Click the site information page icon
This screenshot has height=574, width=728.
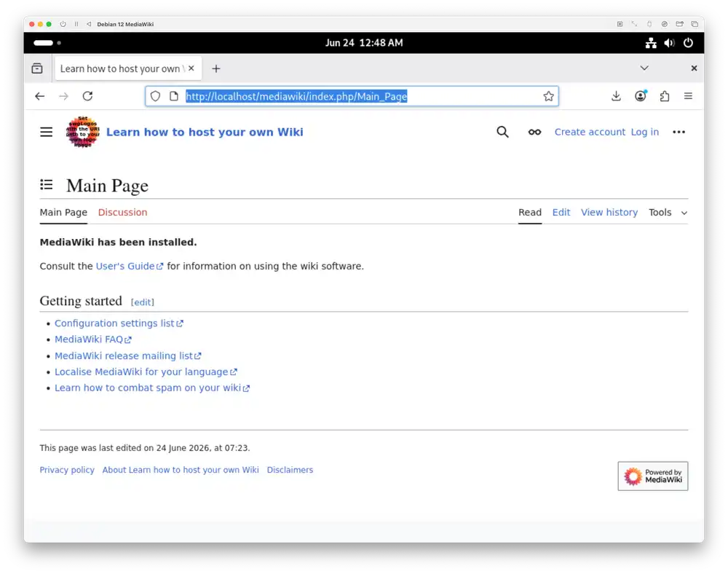[x=174, y=96]
